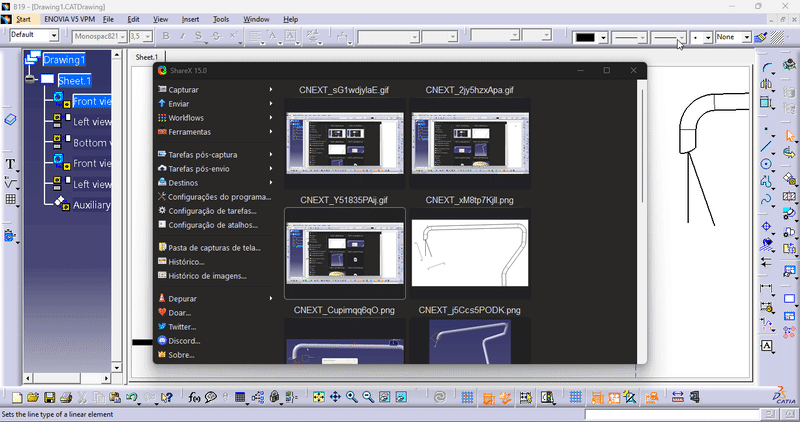Screen dimensions: 800x422
Task: Click the Frame boxed A icon in the right toolbar
Action: (x=766, y=346)
